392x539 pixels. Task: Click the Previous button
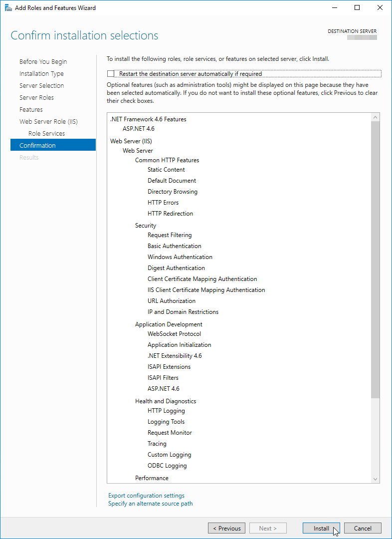coord(227,529)
